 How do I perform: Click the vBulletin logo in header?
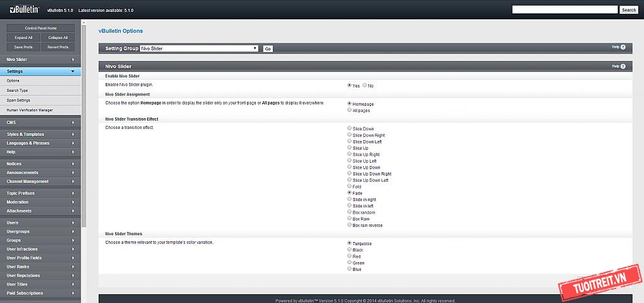click(25, 10)
